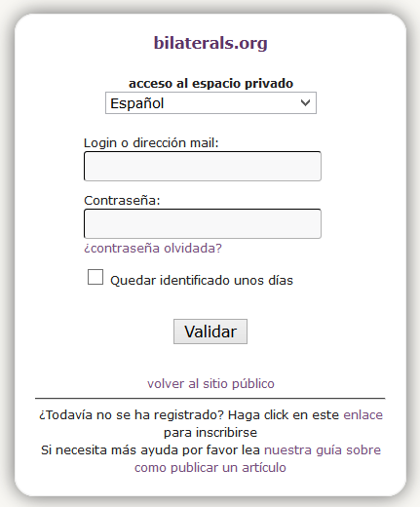Screen dimensions: 420x507
Task: Open the como publicar un artículo link
Action: (x=210, y=468)
